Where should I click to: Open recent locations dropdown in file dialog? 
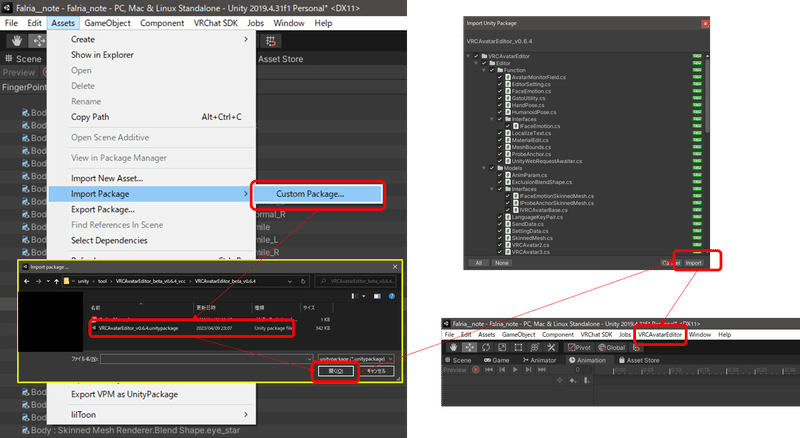[48, 281]
